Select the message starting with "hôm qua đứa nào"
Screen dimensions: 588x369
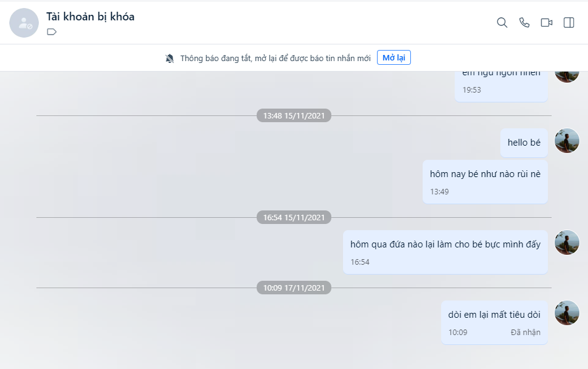[x=445, y=244]
